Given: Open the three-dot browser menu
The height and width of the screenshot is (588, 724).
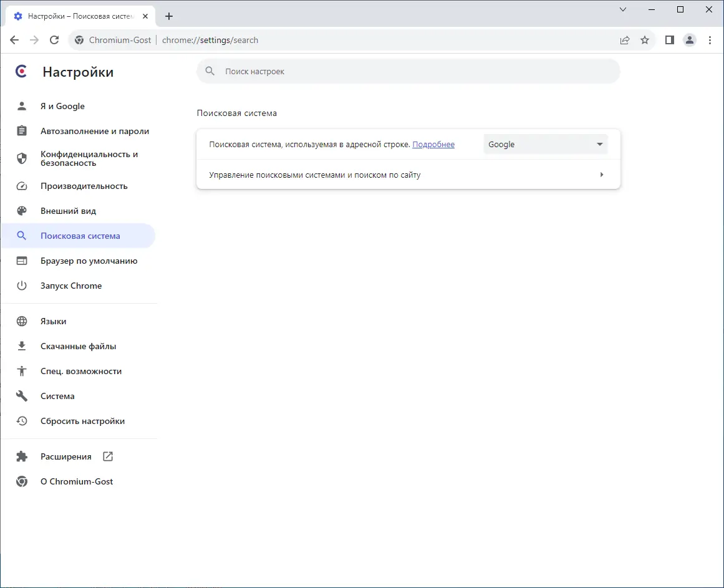Looking at the screenshot, I should pyautogui.click(x=710, y=39).
